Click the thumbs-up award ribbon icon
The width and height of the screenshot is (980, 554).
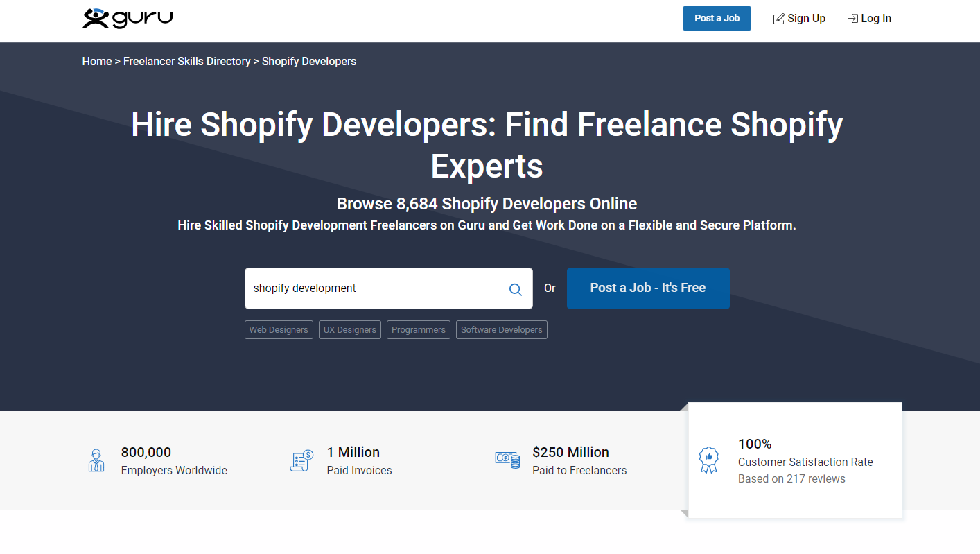coord(708,460)
